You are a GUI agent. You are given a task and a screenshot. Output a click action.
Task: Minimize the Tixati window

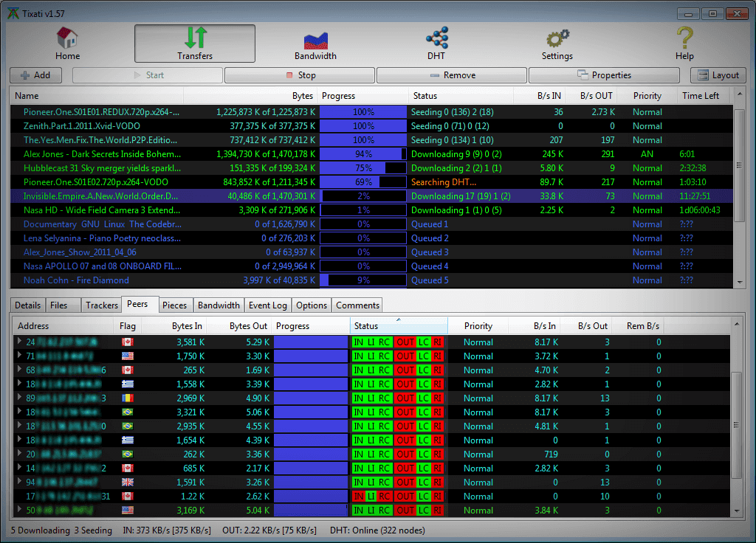[689, 14]
